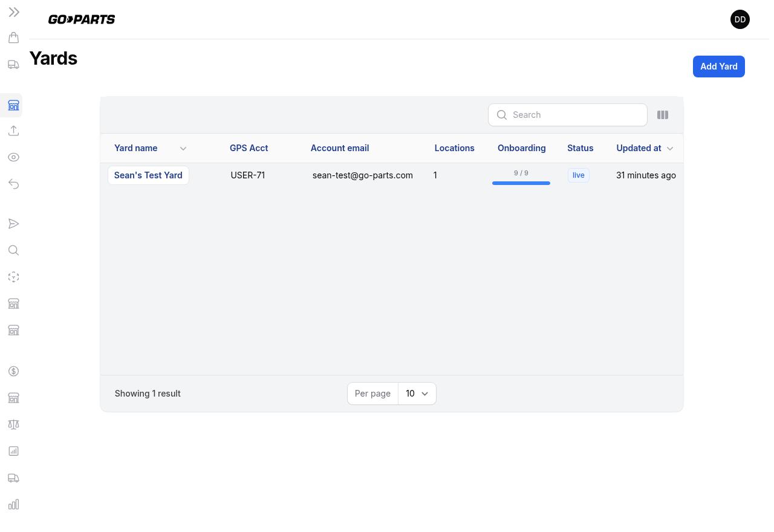
Task: Click the chevron next to Yard name
Action: [x=183, y=149]
